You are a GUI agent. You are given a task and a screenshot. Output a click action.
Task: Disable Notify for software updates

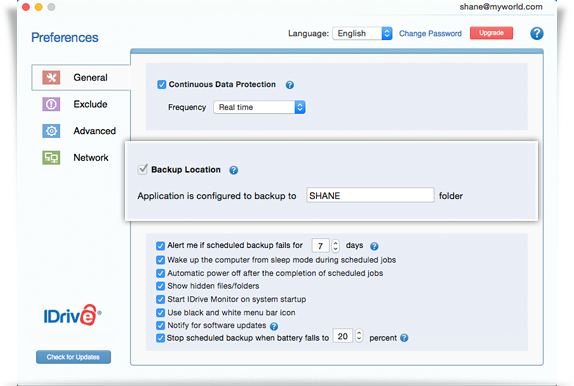[x=160, y=326]
